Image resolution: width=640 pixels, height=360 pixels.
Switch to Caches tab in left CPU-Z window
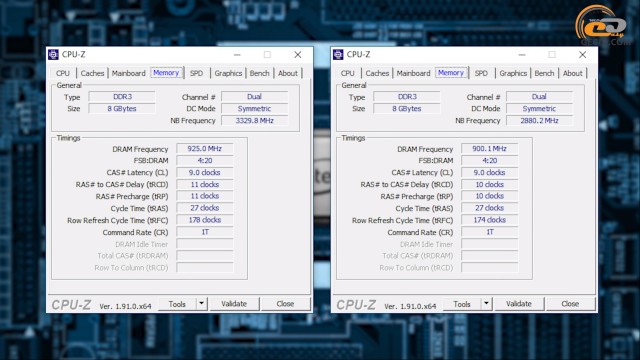pos(92,73)
